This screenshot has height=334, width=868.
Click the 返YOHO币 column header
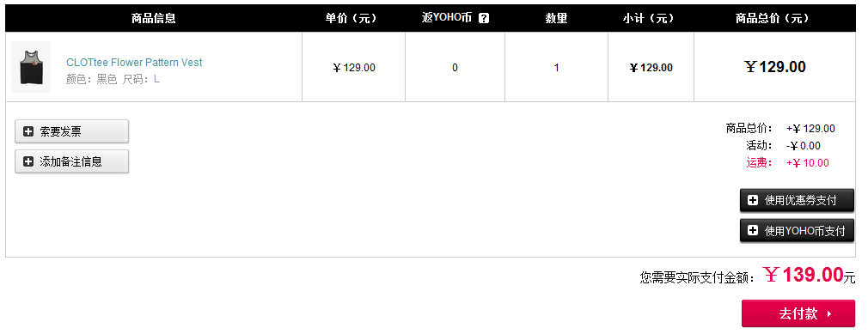tap(447, 18)
